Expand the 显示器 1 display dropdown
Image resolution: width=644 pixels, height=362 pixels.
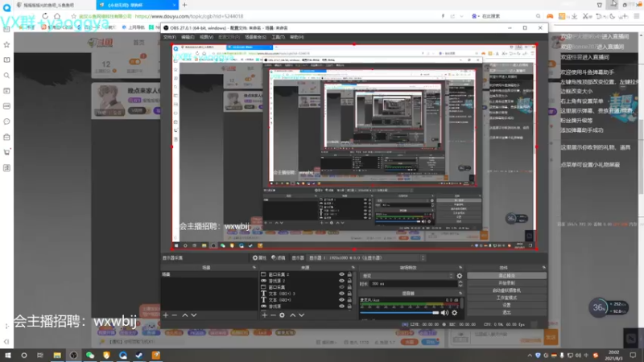point(366,257)
